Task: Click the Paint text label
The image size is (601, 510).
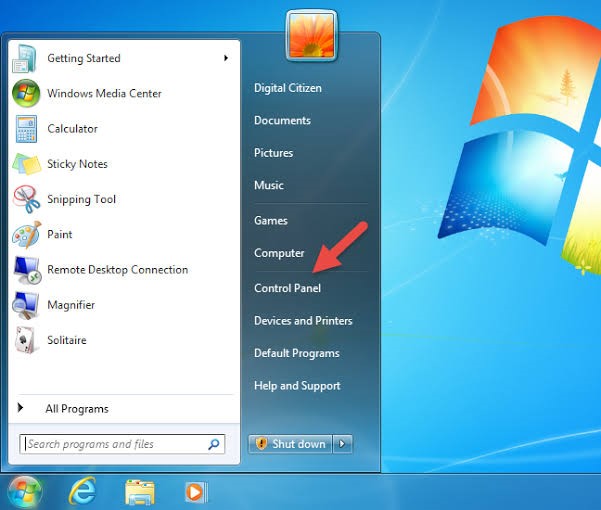Action: (60, 235)
